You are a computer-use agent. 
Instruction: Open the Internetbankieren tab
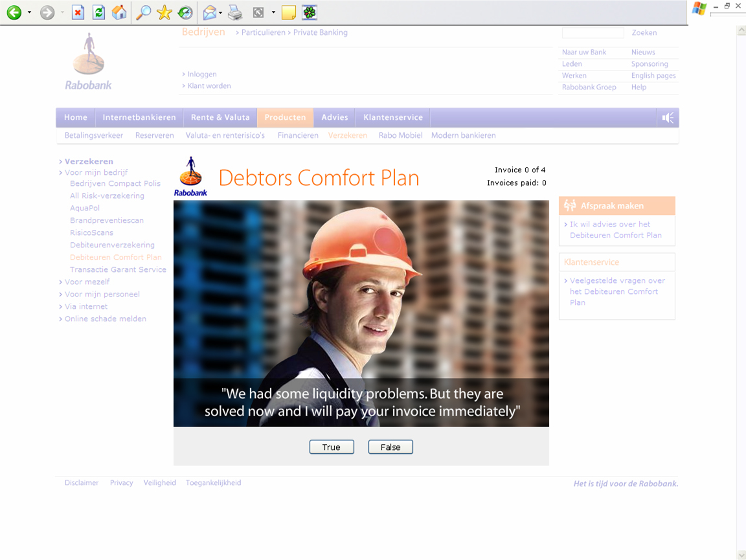139,118
